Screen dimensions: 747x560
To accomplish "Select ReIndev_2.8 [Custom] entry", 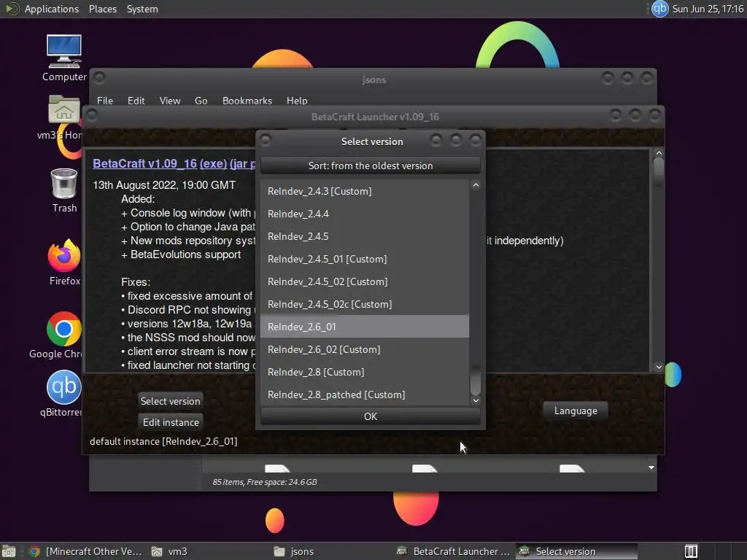I will (x=365, y=372).
